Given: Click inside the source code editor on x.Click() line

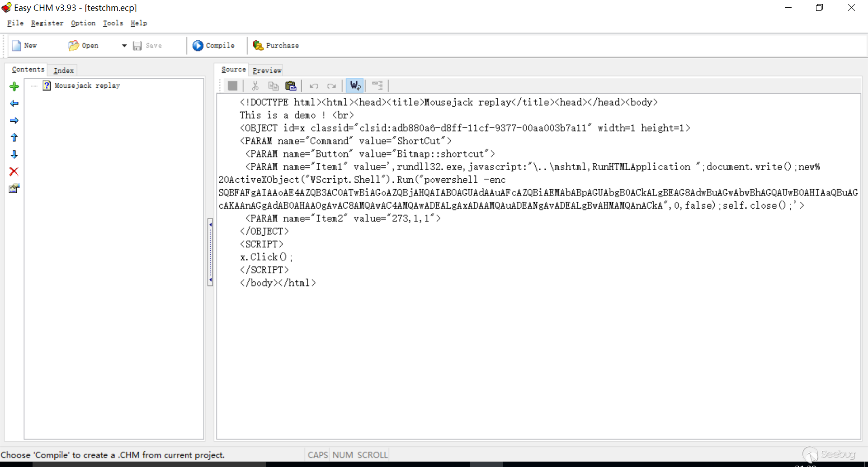Looking at the screenshot, I should pyautogui.click(x=266, y=257).
